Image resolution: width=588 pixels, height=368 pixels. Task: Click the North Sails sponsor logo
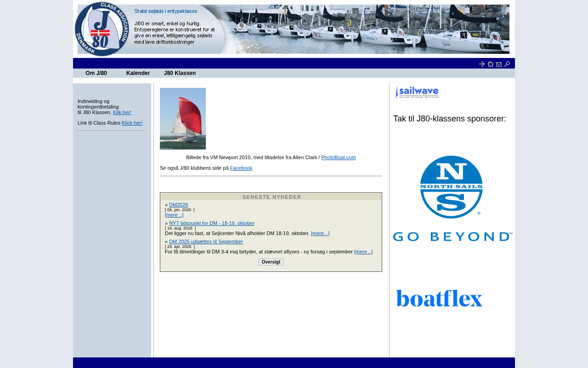coord(452,198)
